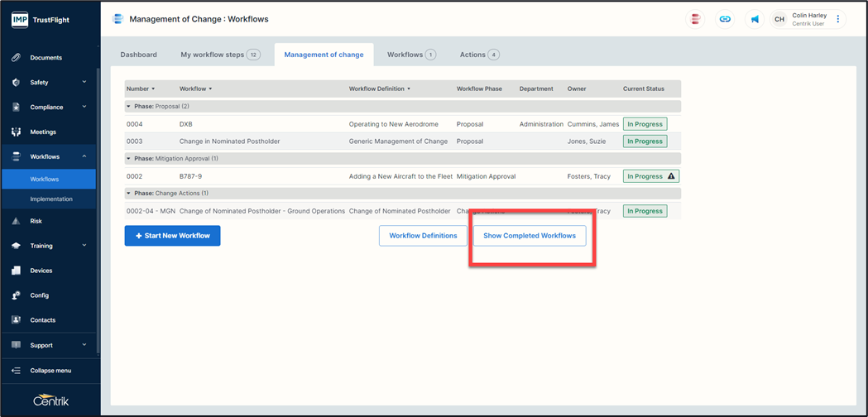Collapse the Mitigation Approval phase group
Viewport: 868px width, 417px height.
(x=128, y=158)
